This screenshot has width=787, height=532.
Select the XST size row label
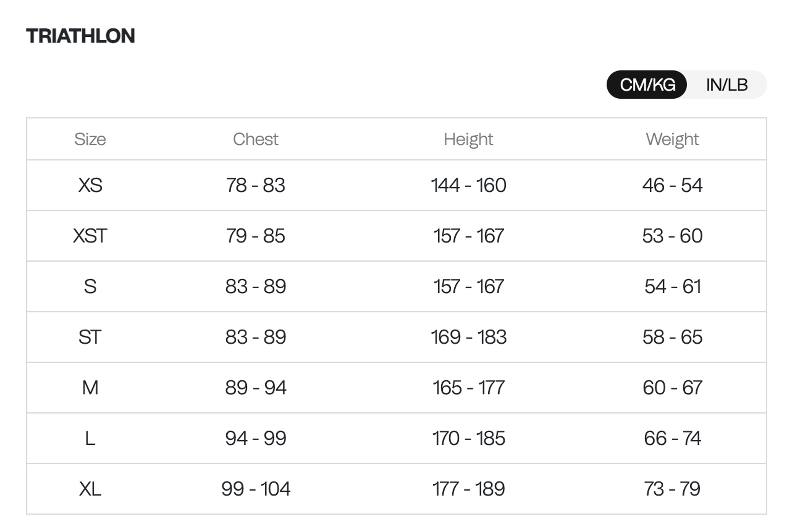tap(90, 236)
